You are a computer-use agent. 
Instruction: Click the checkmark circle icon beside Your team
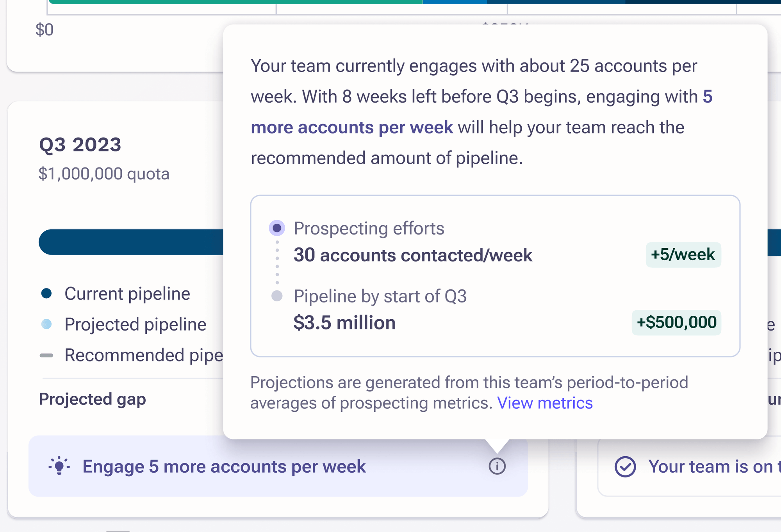point(625,466)
